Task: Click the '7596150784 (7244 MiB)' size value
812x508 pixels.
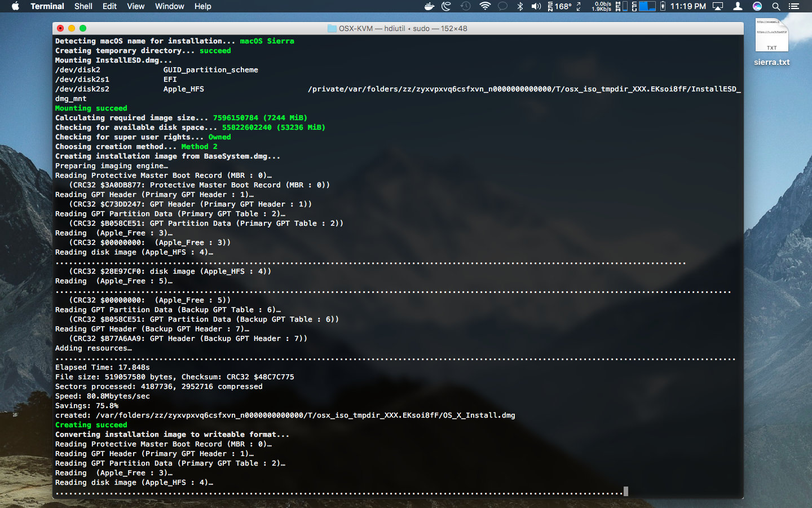Action: (261, 117)
